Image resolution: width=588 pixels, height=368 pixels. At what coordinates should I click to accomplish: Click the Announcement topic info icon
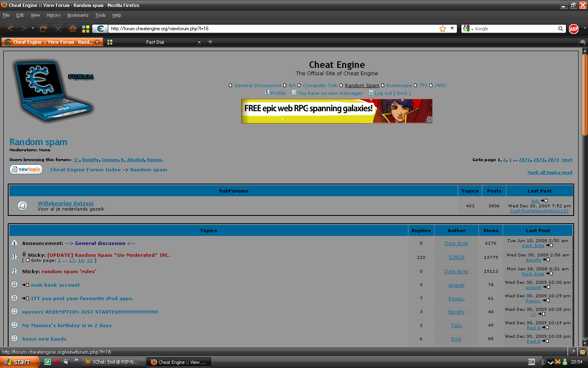14,243
